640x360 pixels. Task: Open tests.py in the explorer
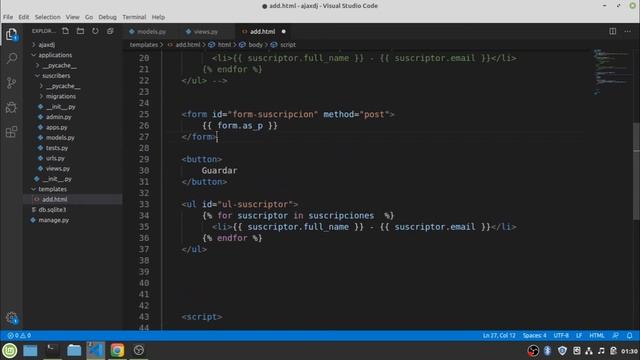click(x=57, y=148)
